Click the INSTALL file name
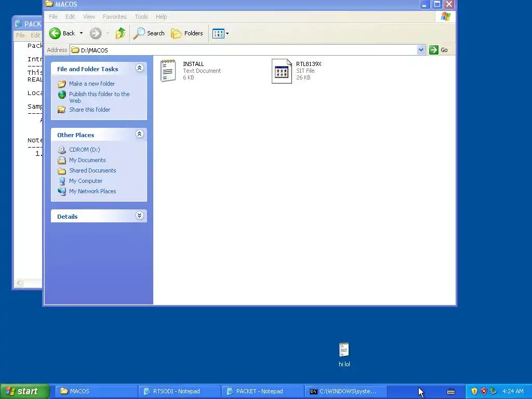The image size is (532, 399). (193, 64)
